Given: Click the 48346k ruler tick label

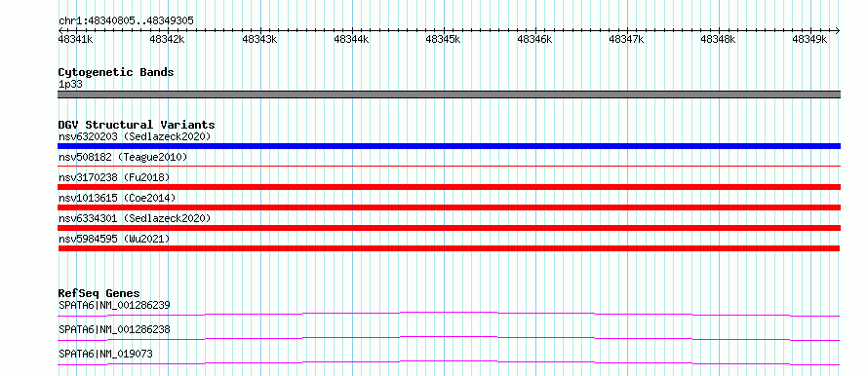Looking at the screenshot, I should point(534,39).
